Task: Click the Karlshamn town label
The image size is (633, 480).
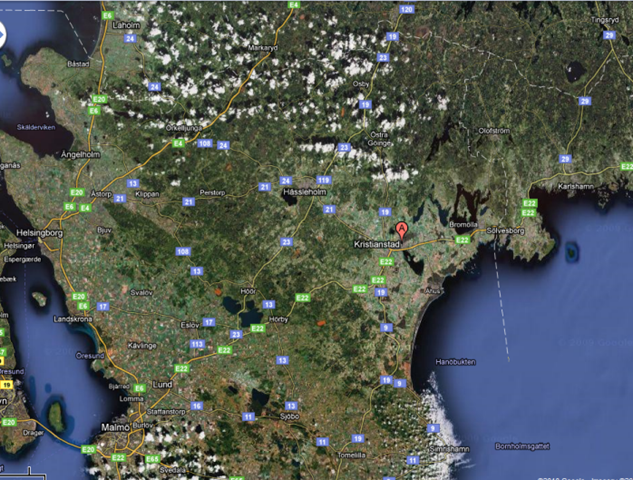Action: tap(576, 186)
